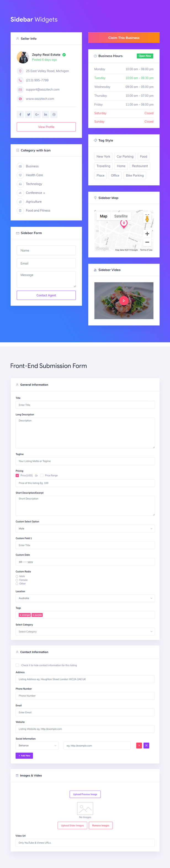Click the Facebook social icon
Viewport: 170px width, 868px height.
click(20, 115)
